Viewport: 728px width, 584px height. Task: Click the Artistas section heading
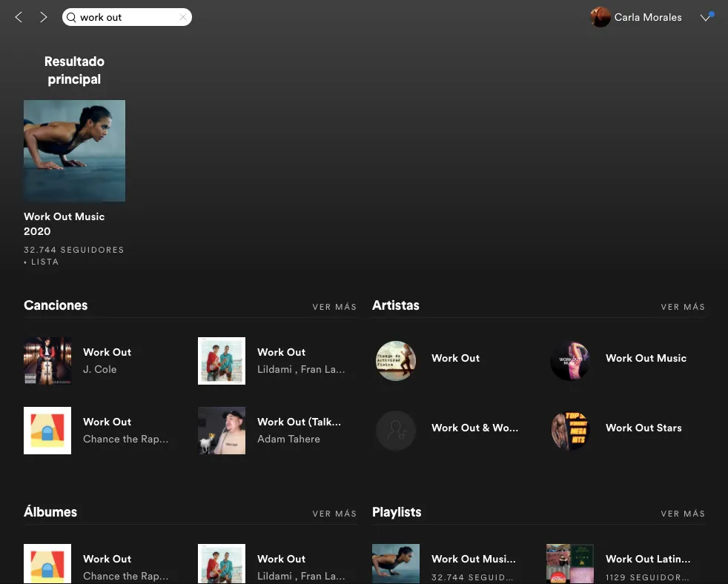[x=396, y=305]
